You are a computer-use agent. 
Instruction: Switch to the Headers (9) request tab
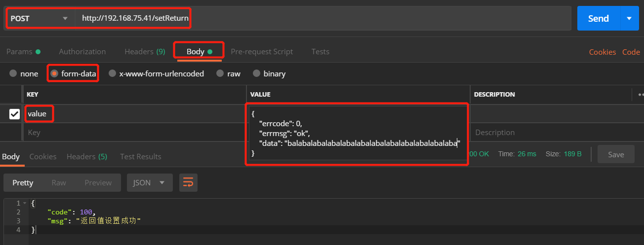[145, 52]
